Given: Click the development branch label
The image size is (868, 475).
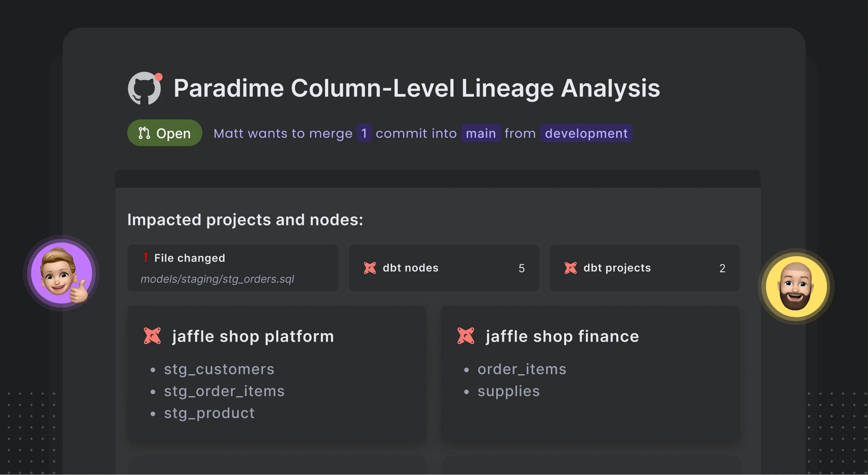Looking at the screenshot, I should pyautogui.click(x=586, y=133).
